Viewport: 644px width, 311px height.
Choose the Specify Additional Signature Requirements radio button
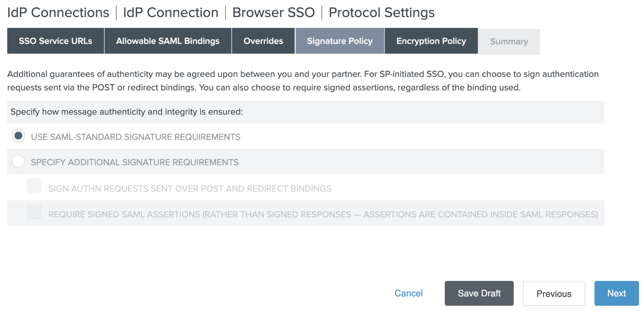(18, 161)
